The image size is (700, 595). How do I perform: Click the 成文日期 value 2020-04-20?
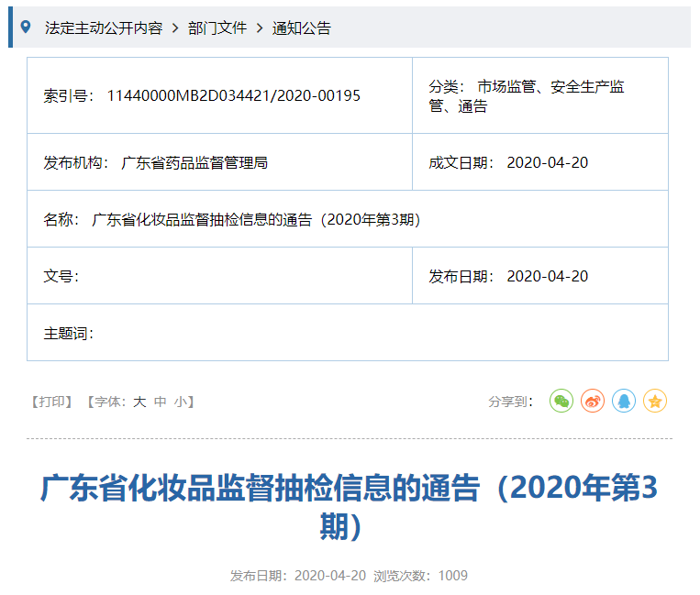[548, 163]
